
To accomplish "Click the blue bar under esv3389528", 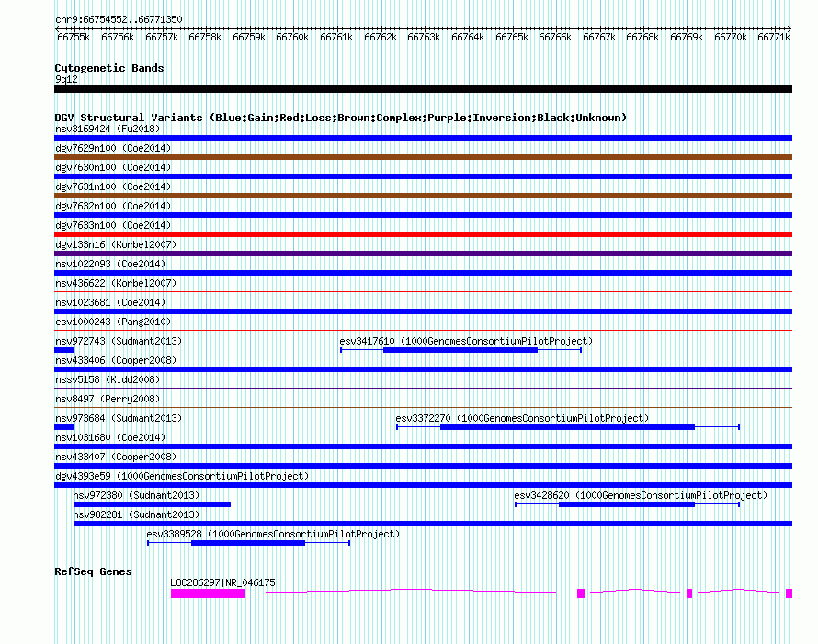I will point(248,543).
